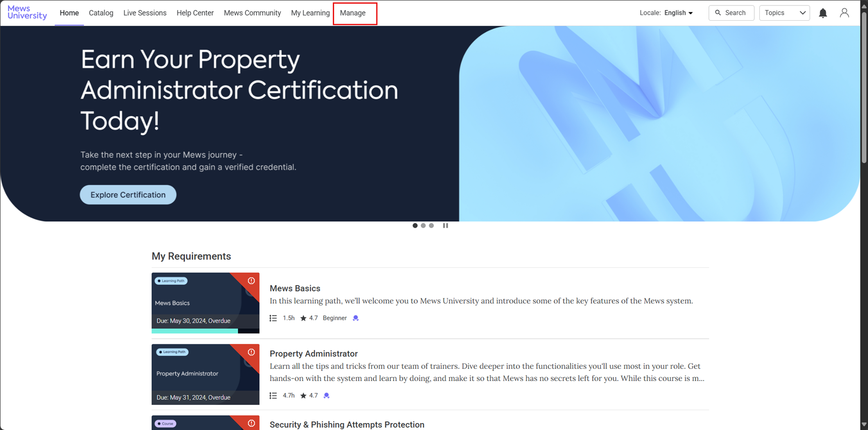Click the overdue alert icon on Mews Basics

point(251,281)
